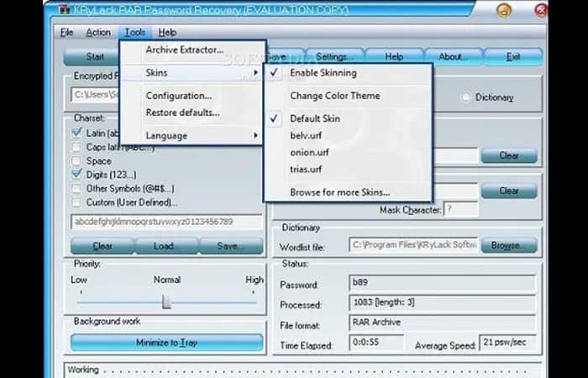Screen dimensions: 588x378
Task: Click the Encrypted file path field
Action: (96, 94)
